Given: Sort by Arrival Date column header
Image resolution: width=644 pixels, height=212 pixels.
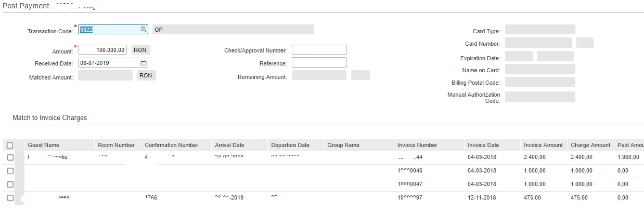Looking at the screenshot, I should pos(229,145).
